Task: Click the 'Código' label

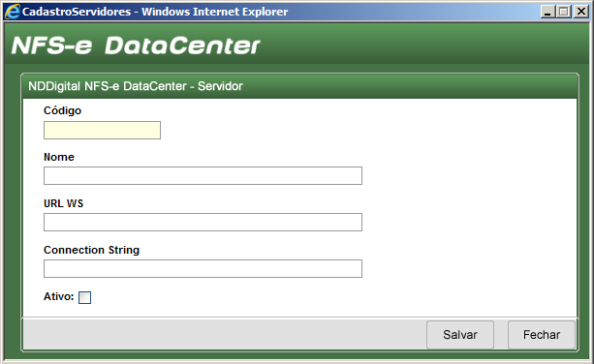Action: (63, 110)
